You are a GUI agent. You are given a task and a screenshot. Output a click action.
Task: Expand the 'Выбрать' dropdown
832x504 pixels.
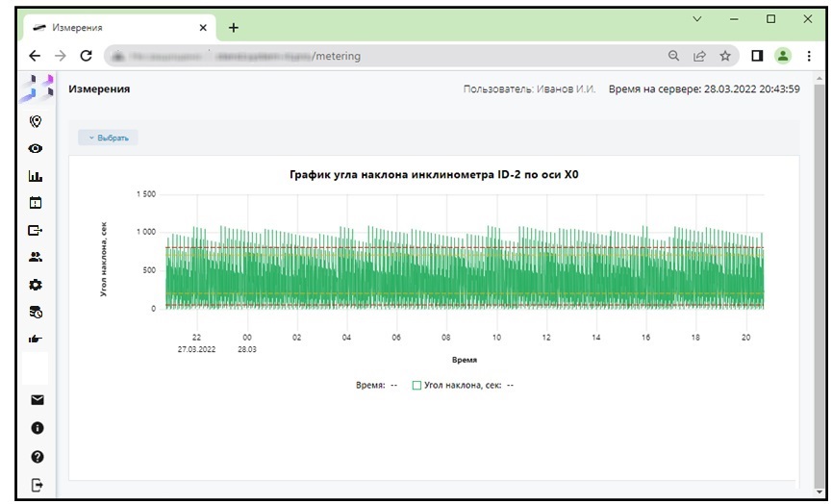coord(109,138)
